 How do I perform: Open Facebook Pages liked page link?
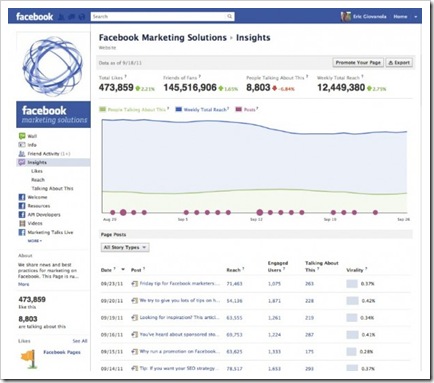62,352
